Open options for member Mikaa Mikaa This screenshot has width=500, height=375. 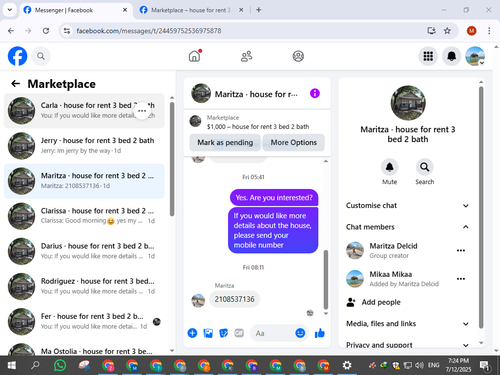(461, 279)
